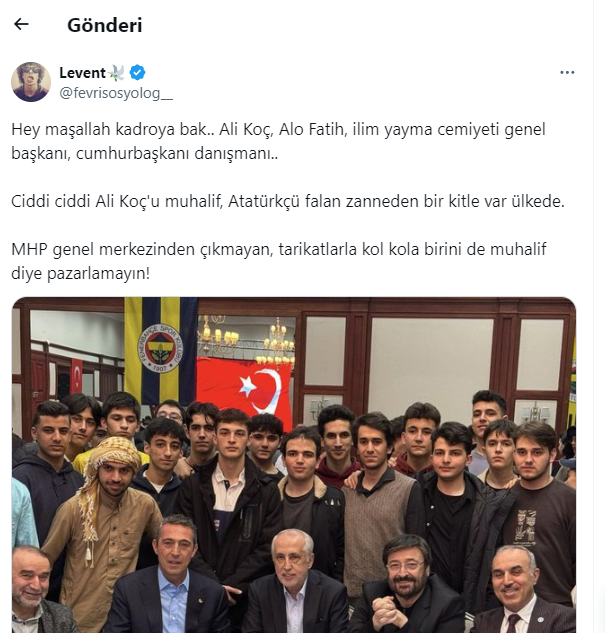Open the display name Levent
605x633 pixels.
coord(82,73)
